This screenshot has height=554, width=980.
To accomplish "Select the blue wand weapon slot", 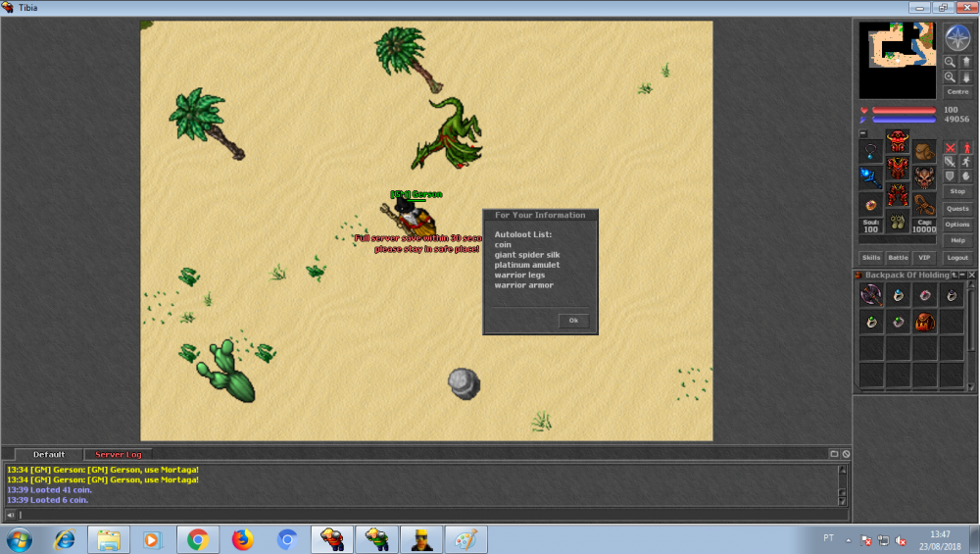I will 870,177.
